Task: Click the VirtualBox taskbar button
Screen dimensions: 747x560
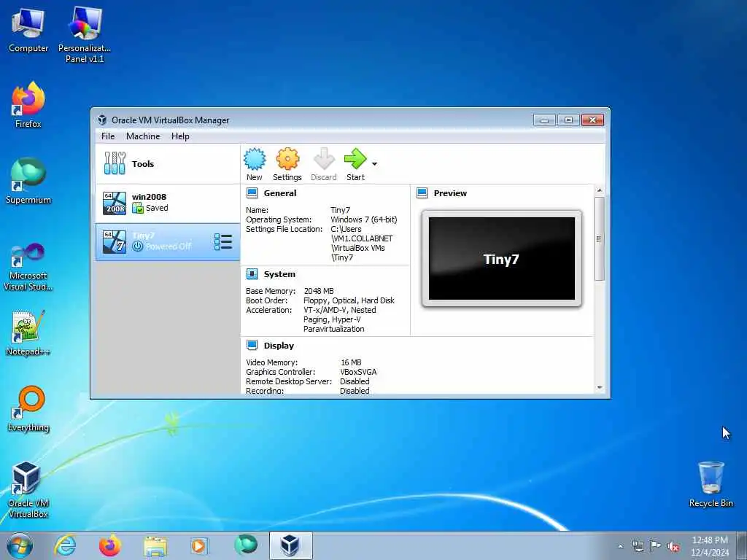Action: pos(290,545)
